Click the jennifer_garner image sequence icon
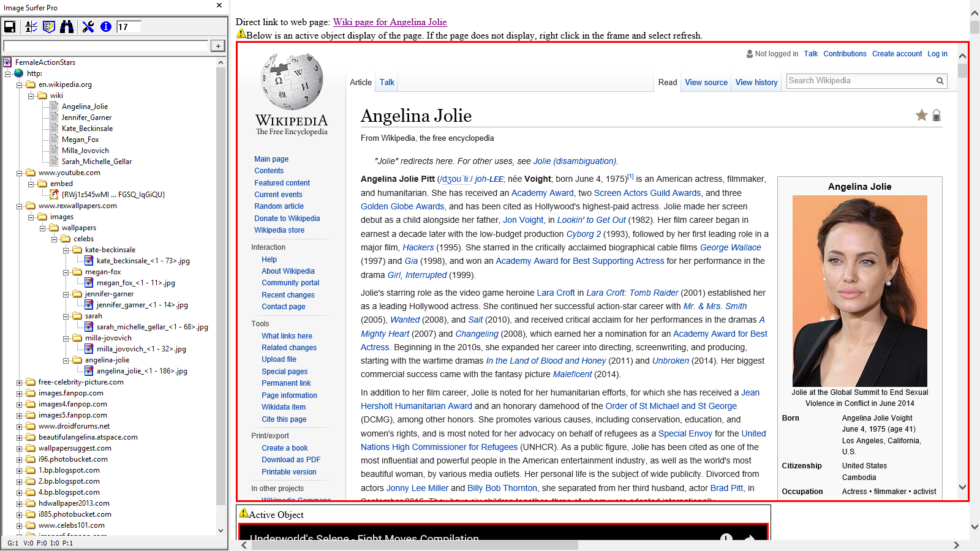The image size is (980, 551). [89, 304]
